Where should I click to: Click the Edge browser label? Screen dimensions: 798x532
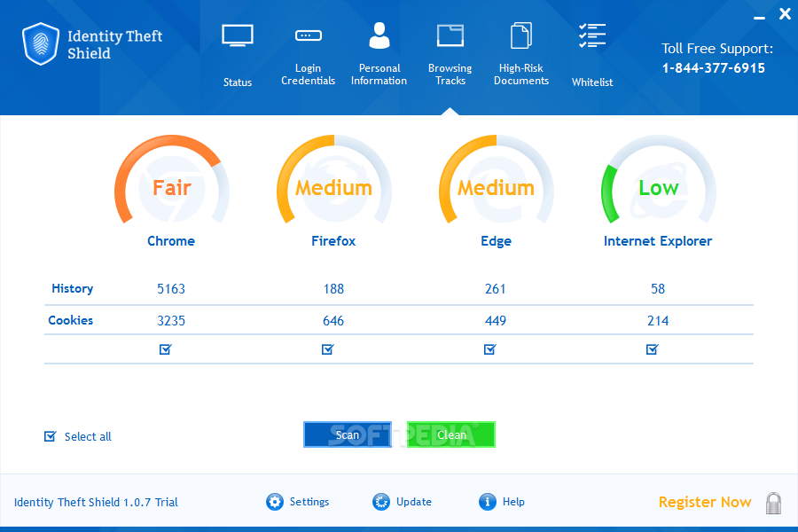coord(496,241)
